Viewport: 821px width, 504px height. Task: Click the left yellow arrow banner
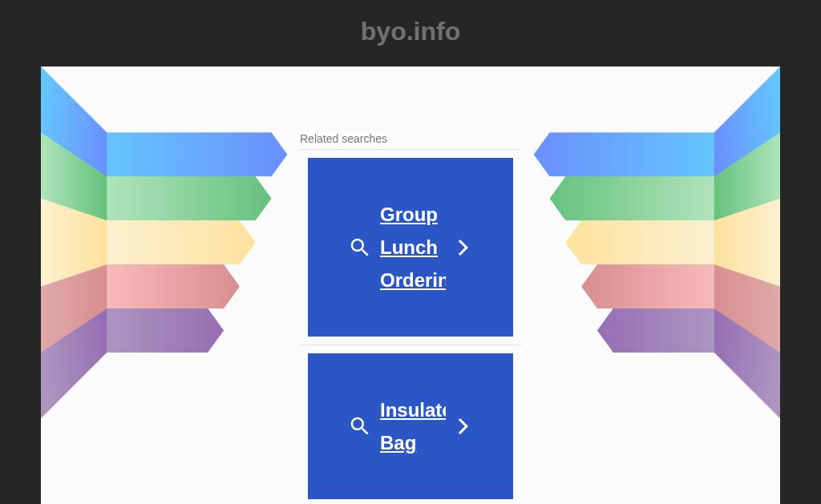180,242
